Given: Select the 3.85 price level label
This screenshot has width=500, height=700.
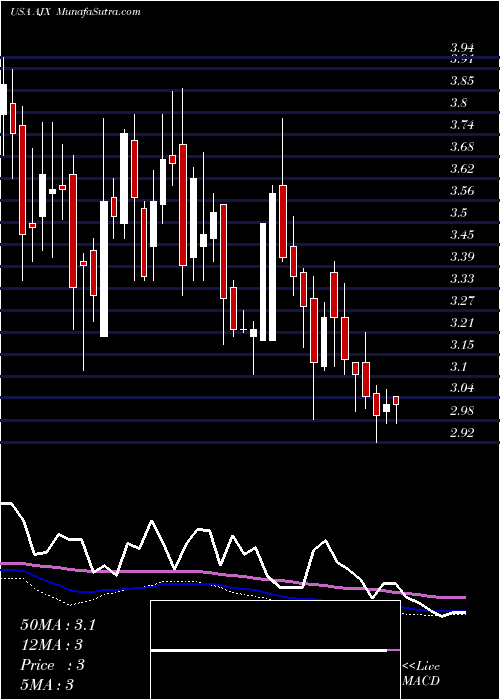Looking at the screenshot, I should click(x=462, y=81).
